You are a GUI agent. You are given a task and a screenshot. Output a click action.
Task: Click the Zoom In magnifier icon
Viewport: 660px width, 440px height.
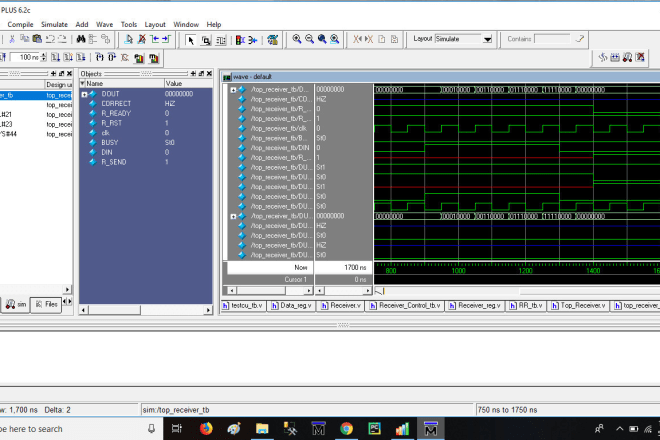(x=297, y=39)
